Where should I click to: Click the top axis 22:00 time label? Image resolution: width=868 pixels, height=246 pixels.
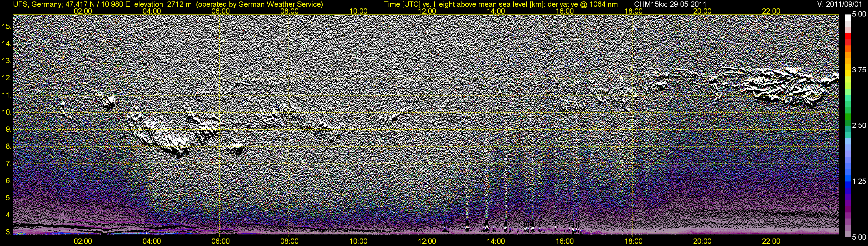click(x=771, y=11)
